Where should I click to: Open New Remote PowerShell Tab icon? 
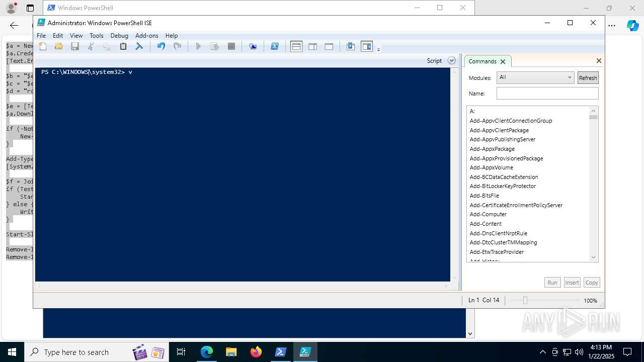(x=253, y=46)
